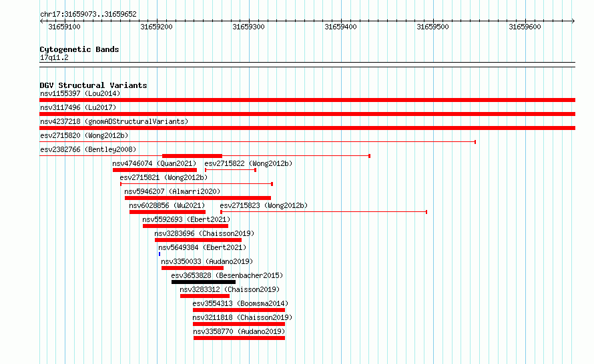Open esv3554313 (Boomsma2014) label
Viewport: 594px width, 364px height.
pos(240,303)
